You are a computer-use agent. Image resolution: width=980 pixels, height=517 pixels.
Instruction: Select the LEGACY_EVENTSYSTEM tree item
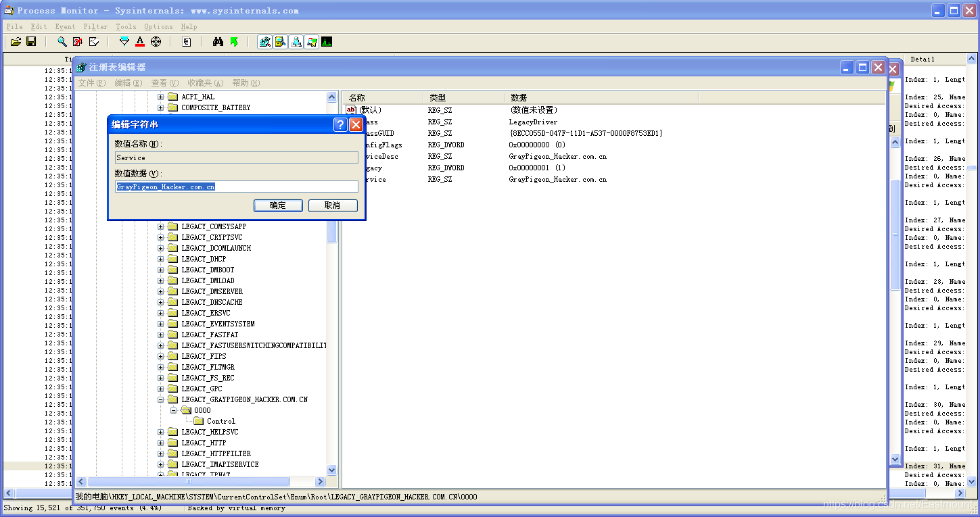[218, 324]
